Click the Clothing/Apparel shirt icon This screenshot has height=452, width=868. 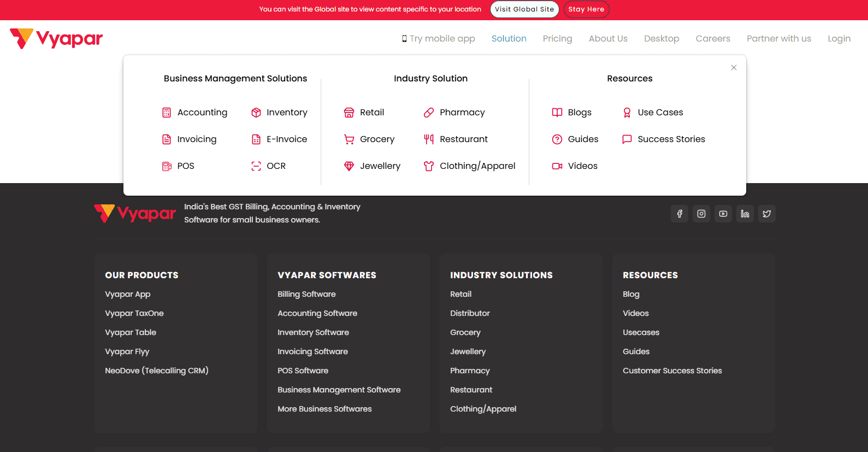pyautogui.click(x=429, y=166)
